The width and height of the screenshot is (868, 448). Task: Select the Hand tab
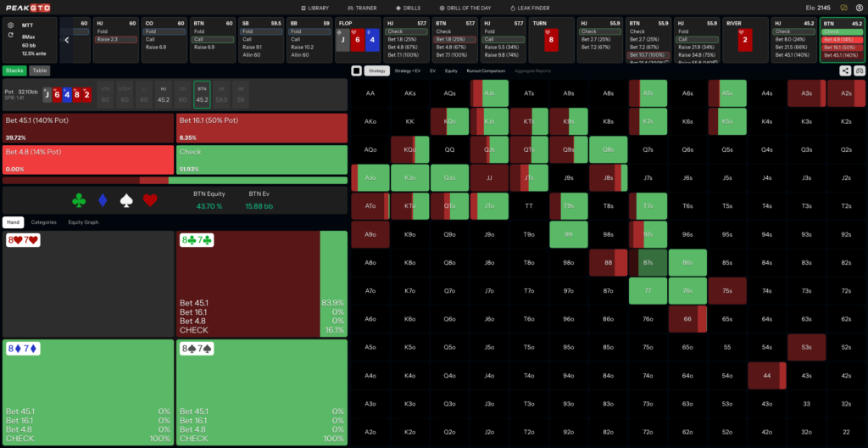point(13,222)
